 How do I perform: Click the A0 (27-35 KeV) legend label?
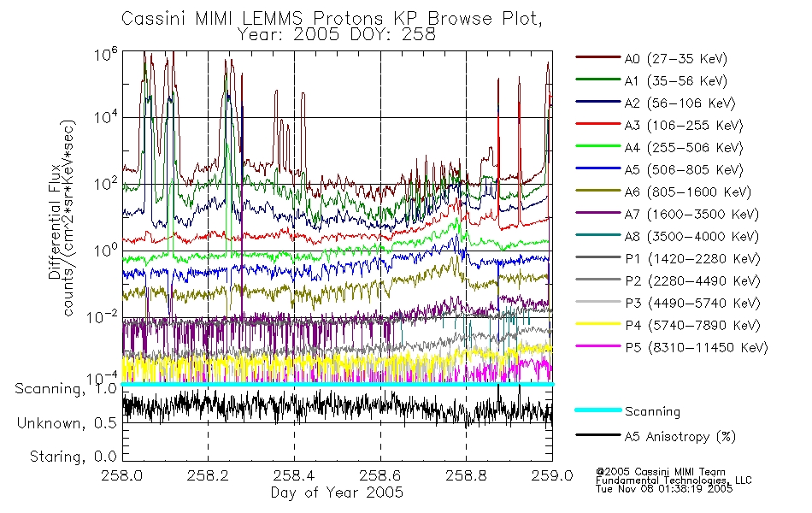(675, 58)
